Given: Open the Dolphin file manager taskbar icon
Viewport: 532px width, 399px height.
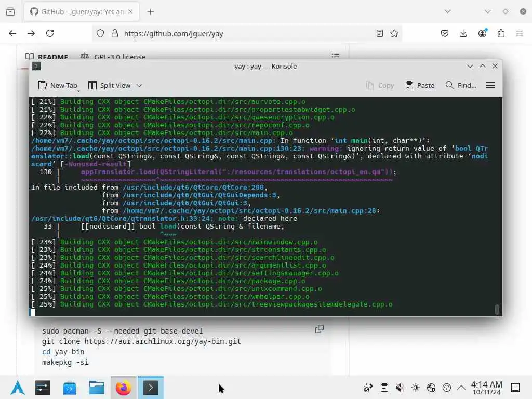Looking at the screenshot, I should pyautogui.click(x=96, y=388).
